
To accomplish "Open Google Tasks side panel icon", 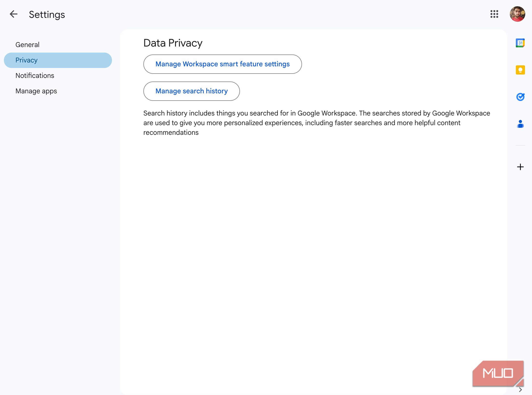I will (520, 97).
